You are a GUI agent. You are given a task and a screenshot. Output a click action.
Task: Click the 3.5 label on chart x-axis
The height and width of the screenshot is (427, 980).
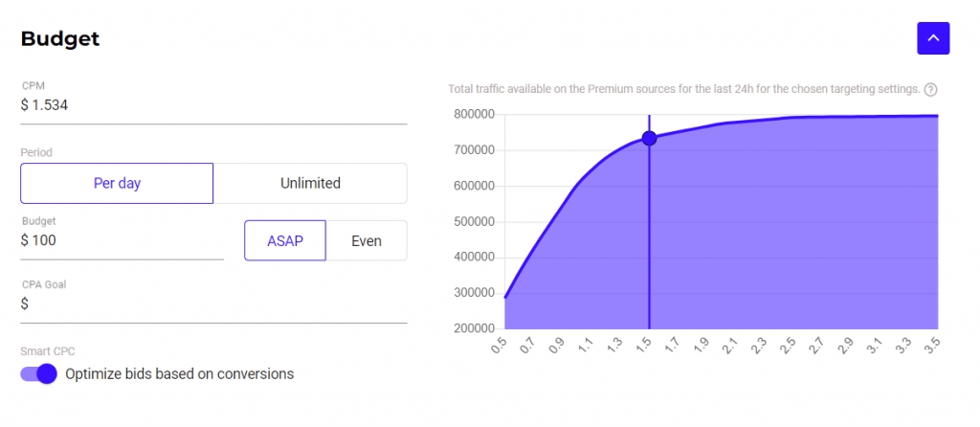pos(930,347)
